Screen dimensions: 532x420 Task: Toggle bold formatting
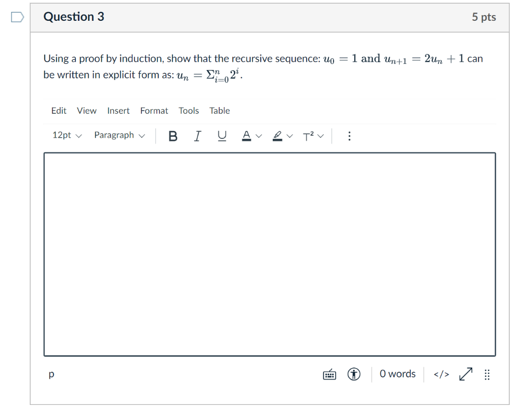[x=172, y=136]
